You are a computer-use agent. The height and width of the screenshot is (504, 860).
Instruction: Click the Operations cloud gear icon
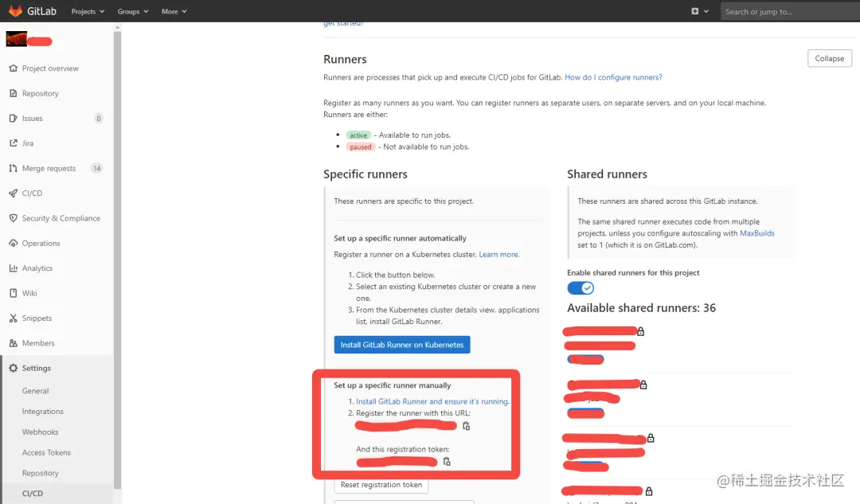click(14, 243)
